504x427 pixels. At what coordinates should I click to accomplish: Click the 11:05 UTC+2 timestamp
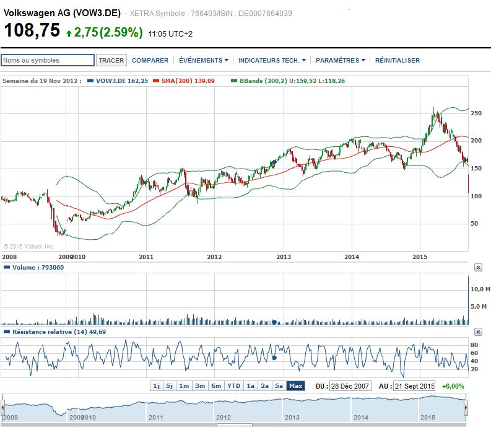170,34
